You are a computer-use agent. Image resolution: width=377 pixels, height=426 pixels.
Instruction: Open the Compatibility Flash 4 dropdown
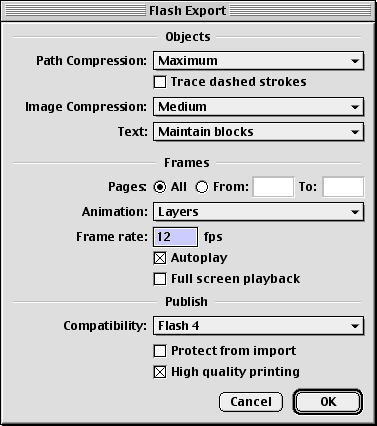(x=258, y=326)
